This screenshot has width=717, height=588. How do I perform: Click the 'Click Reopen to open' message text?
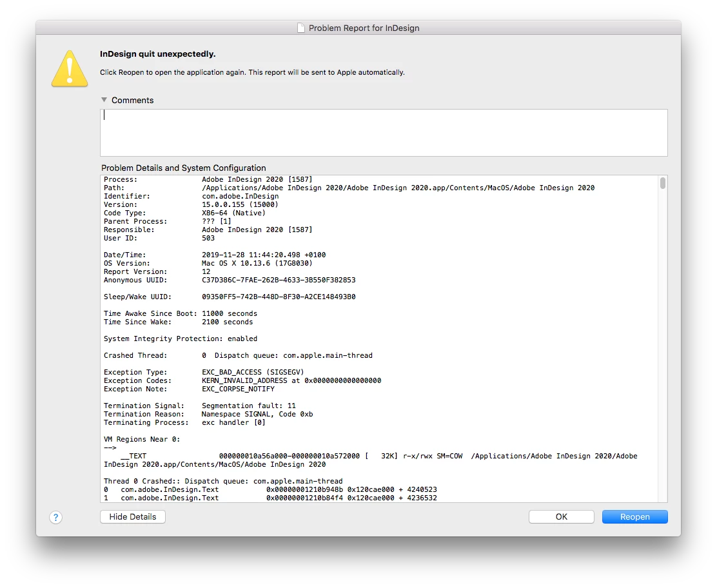pos(252,72)
